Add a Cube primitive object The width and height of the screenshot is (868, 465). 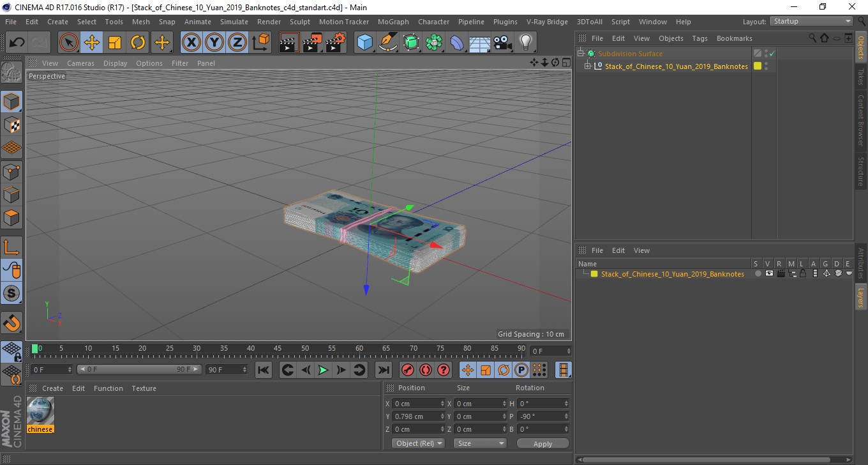coord(364,43)
